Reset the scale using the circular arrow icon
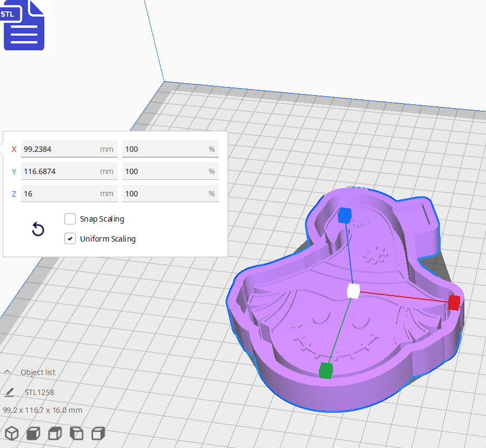 coord(38,229)
